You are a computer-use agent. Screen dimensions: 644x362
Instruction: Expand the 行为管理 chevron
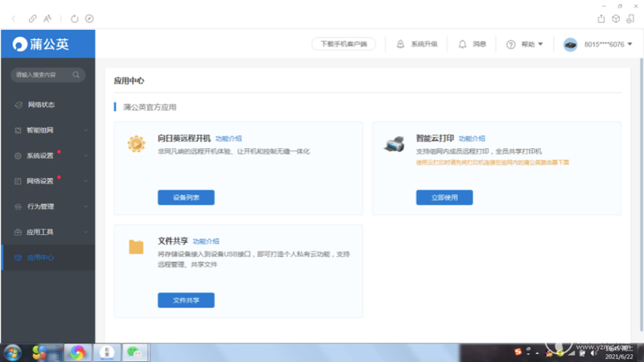85,207
